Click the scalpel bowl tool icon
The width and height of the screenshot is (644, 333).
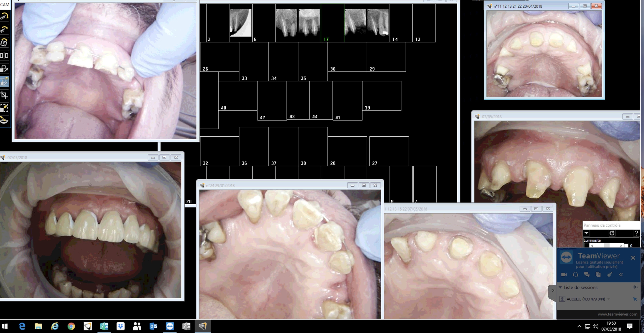pyautogui.click(x=4, y=121)
